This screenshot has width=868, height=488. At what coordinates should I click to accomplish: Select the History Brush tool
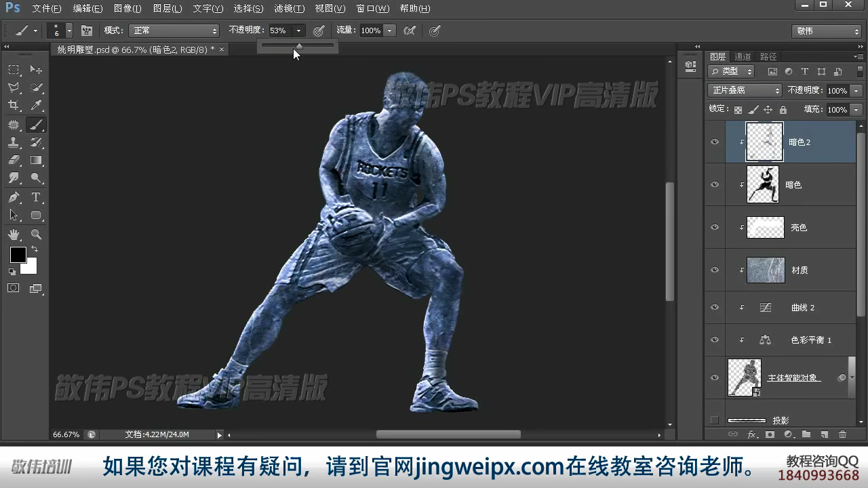coord(36,142)
